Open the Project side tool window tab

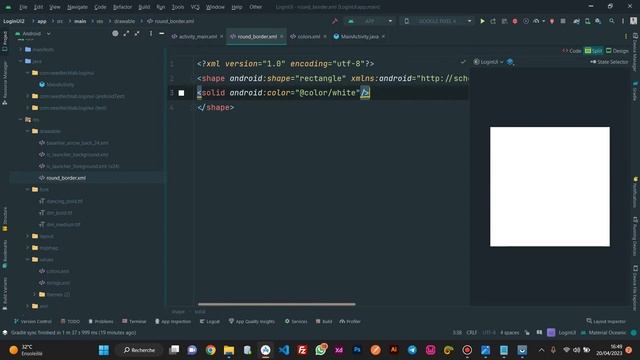(4, 41)
